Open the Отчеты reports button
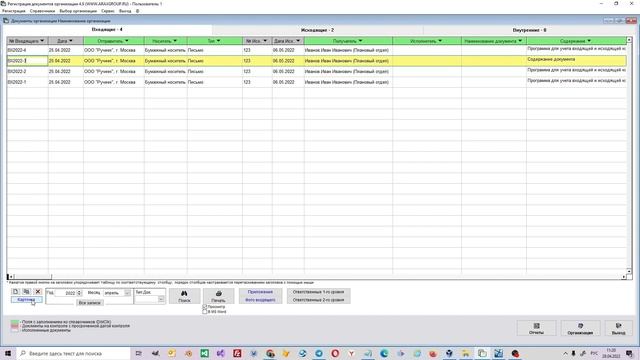Image resolution: width=640 pixels, height=360 pixels. point(536,328)
